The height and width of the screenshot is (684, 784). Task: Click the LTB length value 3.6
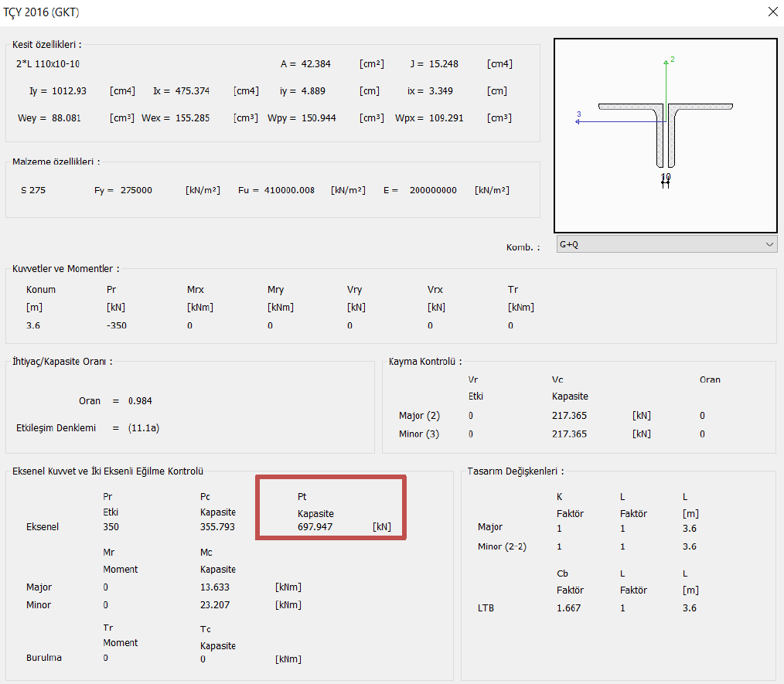pyautogui.click(x=690, y=608)
